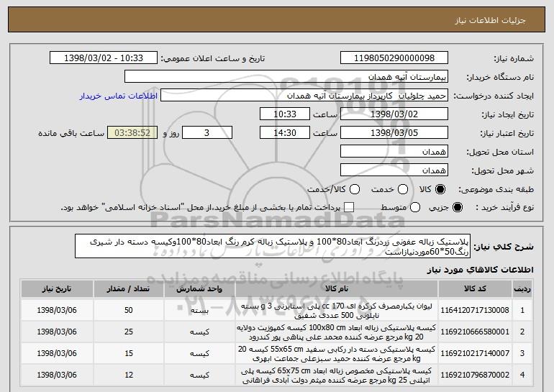554x392 pixels.
Task: Click the 65x75 cm کیسه مخصوص زباله item
Action: point(337,375)
